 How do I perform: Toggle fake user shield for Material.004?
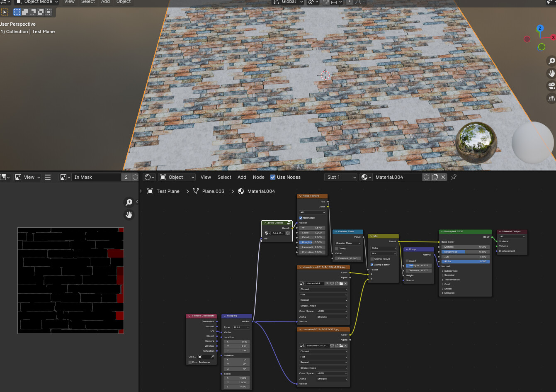coord(426,177)
